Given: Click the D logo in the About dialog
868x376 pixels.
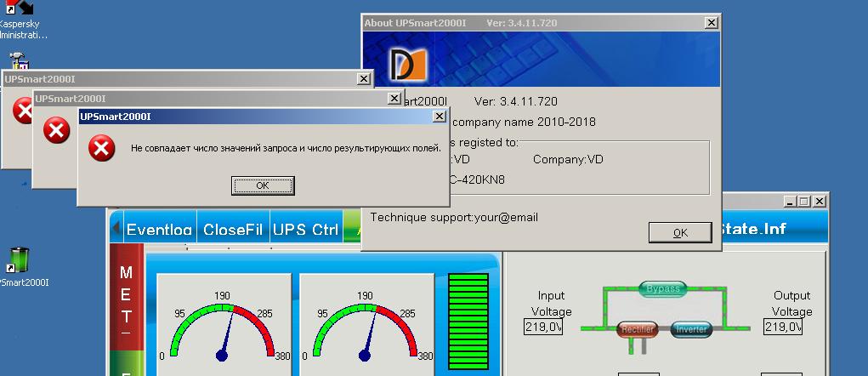Looking at the screenshot, I should (x=403, y=65).
